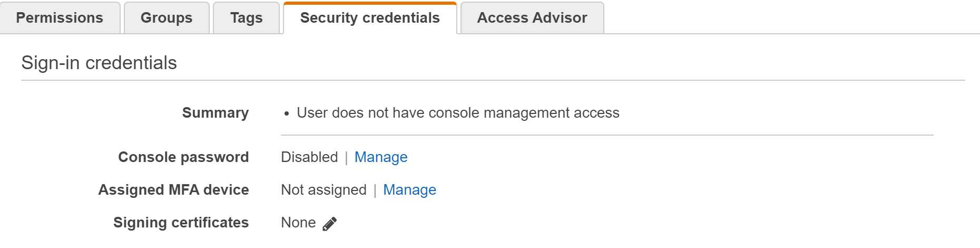Viewport: 980px width, 248px height.
Task: Open the Groups tab
Action: tap(166, 18)
